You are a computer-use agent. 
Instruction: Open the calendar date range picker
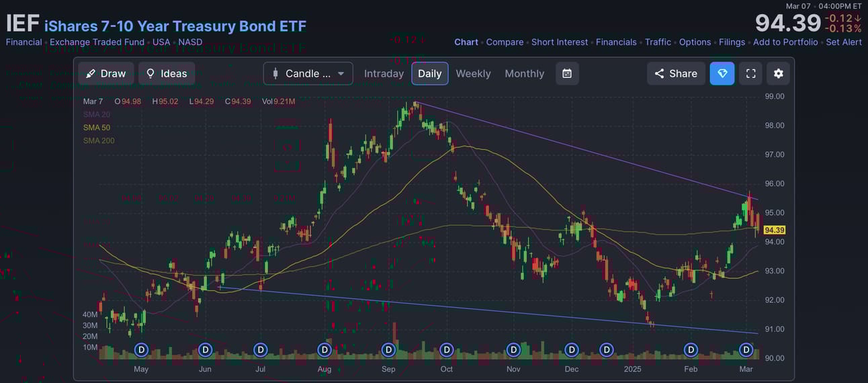567,73
